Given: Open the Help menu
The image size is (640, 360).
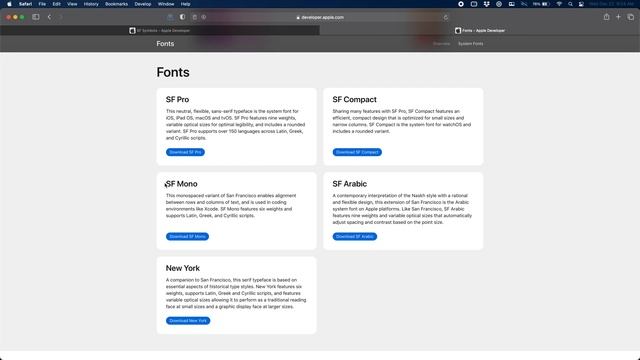Looking at the screenshot, I should [x=185, y=4].
